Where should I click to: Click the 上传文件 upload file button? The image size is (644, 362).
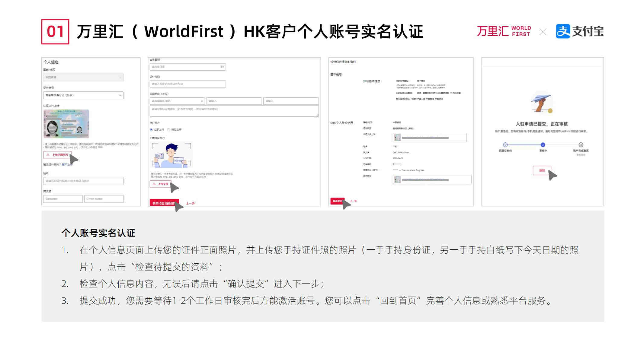pos(161,184)
